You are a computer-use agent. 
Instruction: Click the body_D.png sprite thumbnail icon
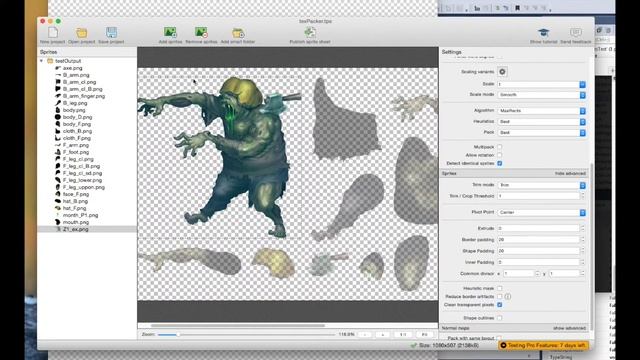click(x=58, y=117)
